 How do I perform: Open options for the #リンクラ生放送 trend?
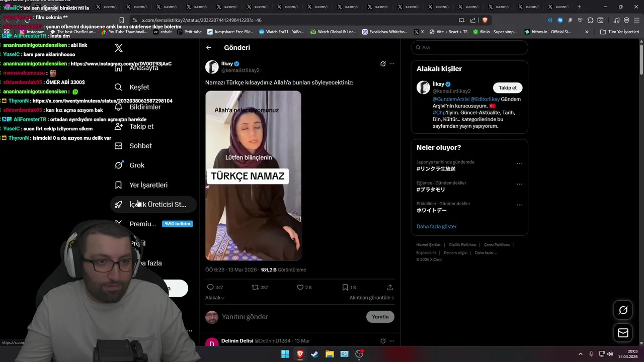[x=519, y=163]
